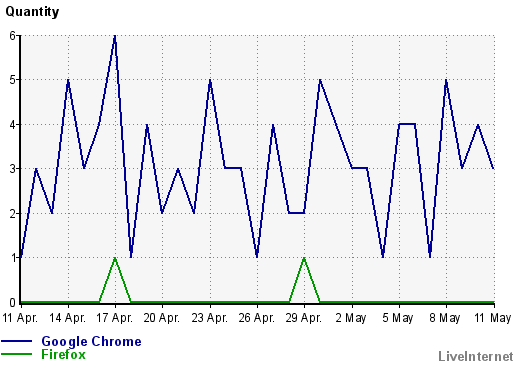Click the Chrome low point on 26 Apr.
520x366 pixels.
pyautogui.click(x=257, y=257)
